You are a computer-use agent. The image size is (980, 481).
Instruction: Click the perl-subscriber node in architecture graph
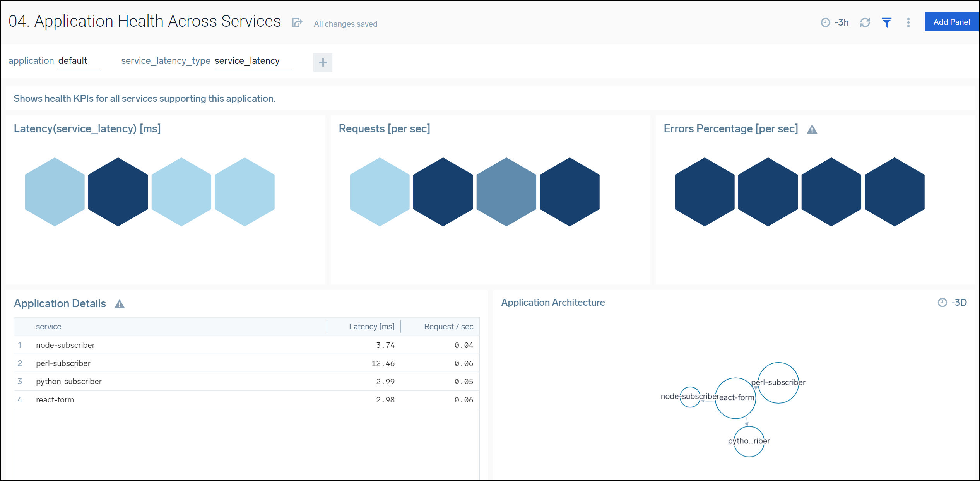point(778,383)
